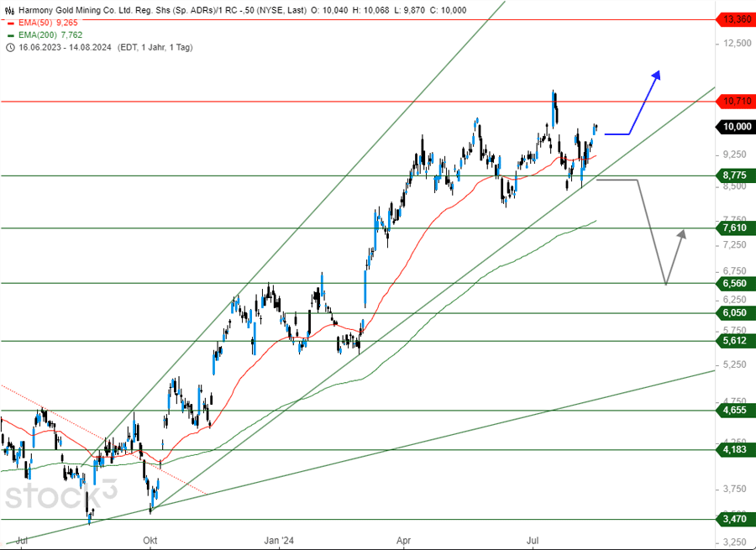Click the Jul label following Apr
This screenshot has width=756, height=550.
(x=533, y=541)
